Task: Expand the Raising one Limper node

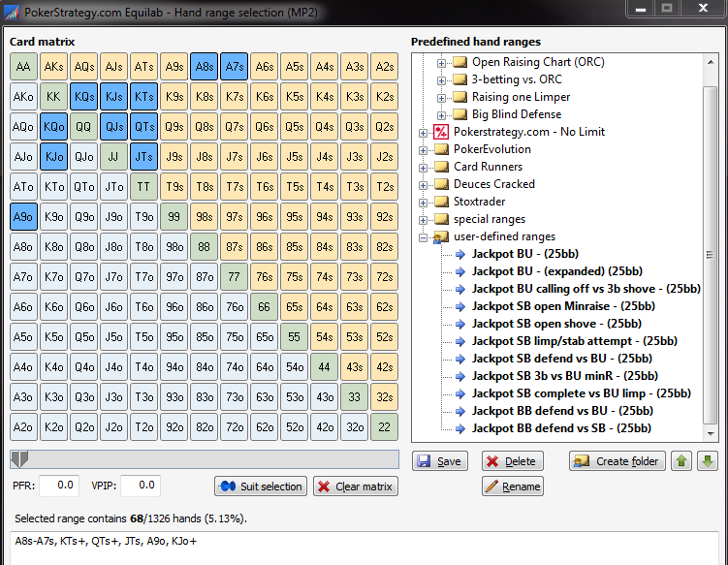Action: pyautogui.click(x=441, y=98)
